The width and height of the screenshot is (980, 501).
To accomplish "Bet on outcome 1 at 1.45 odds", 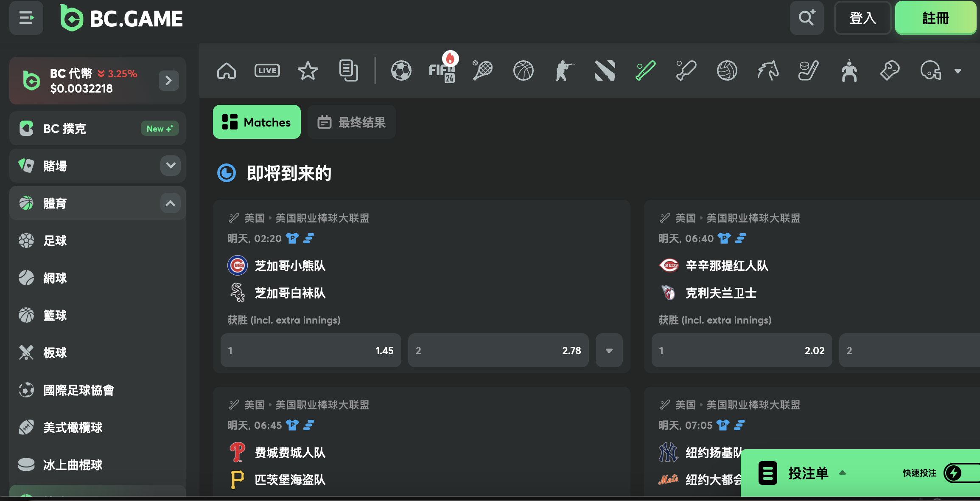I will (311, 350).
